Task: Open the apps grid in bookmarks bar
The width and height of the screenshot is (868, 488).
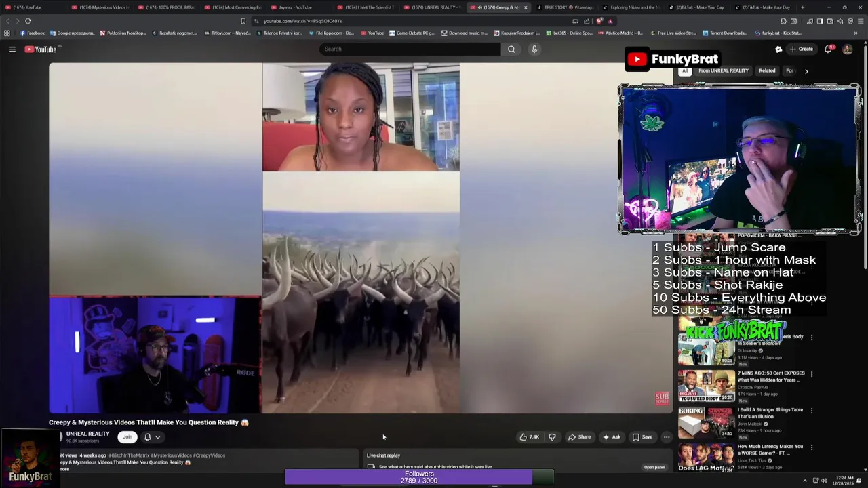Action: point(7,33)
